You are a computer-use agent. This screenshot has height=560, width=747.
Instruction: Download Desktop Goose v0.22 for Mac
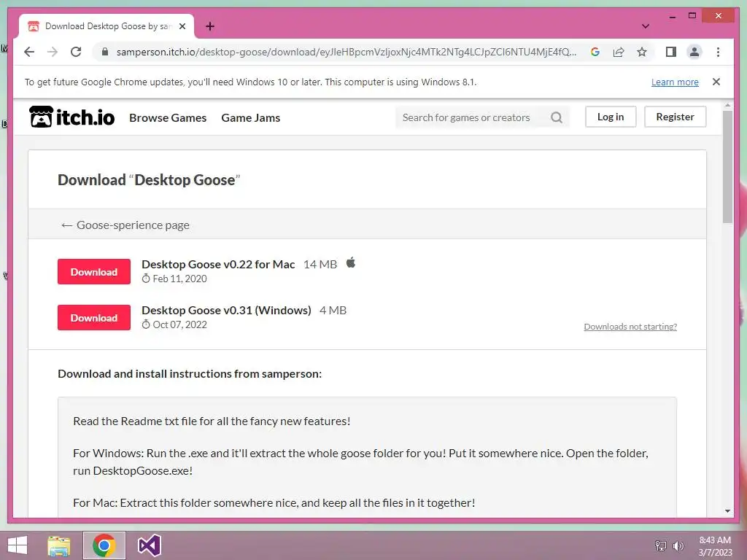pyautogui.click(x=94, y=272)
